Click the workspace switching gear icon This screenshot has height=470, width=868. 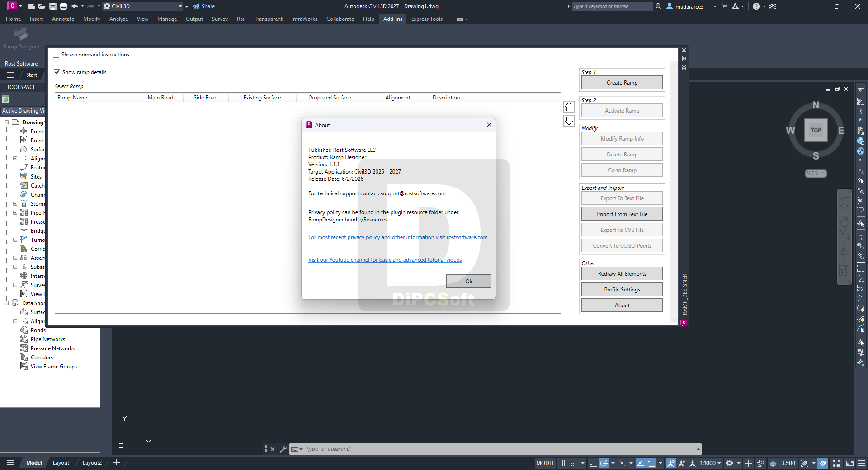click(x=729, y=463)
